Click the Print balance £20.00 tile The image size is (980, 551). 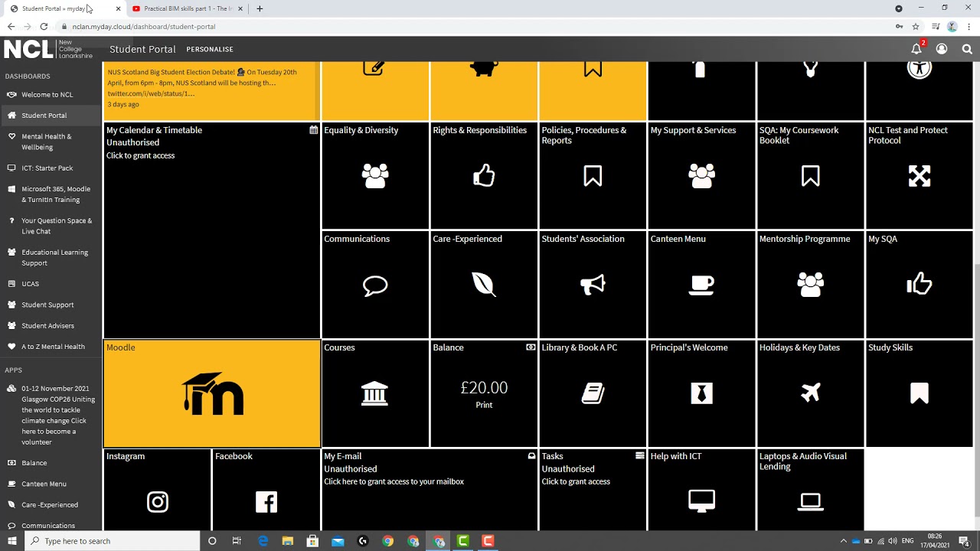[484, 393]
